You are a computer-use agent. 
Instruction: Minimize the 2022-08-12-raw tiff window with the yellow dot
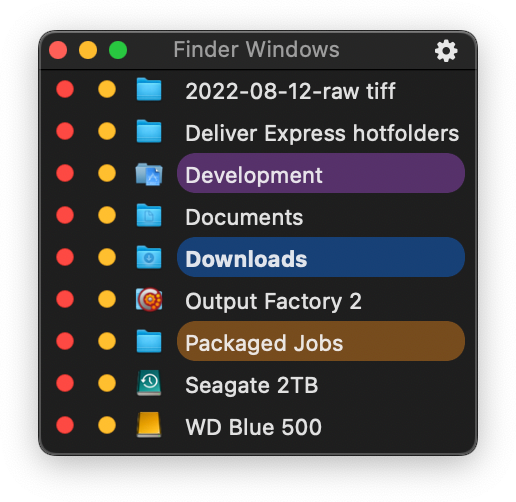107,89
